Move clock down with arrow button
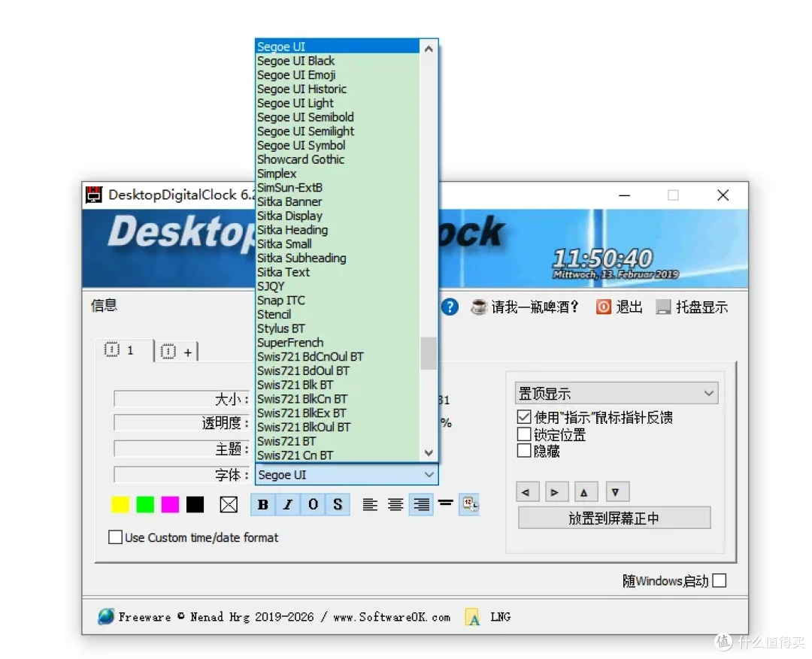Image resolution: width=812 pixels, height=659 pixels. coord(617,491)
